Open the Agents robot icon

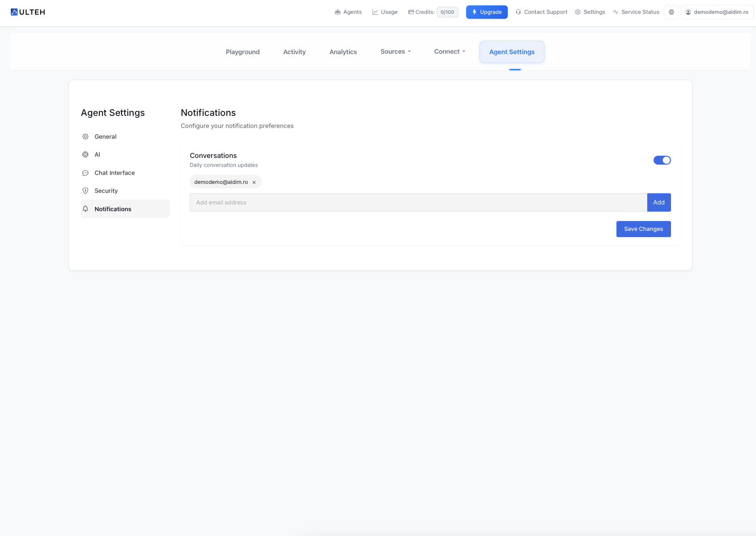click(338, 12)
